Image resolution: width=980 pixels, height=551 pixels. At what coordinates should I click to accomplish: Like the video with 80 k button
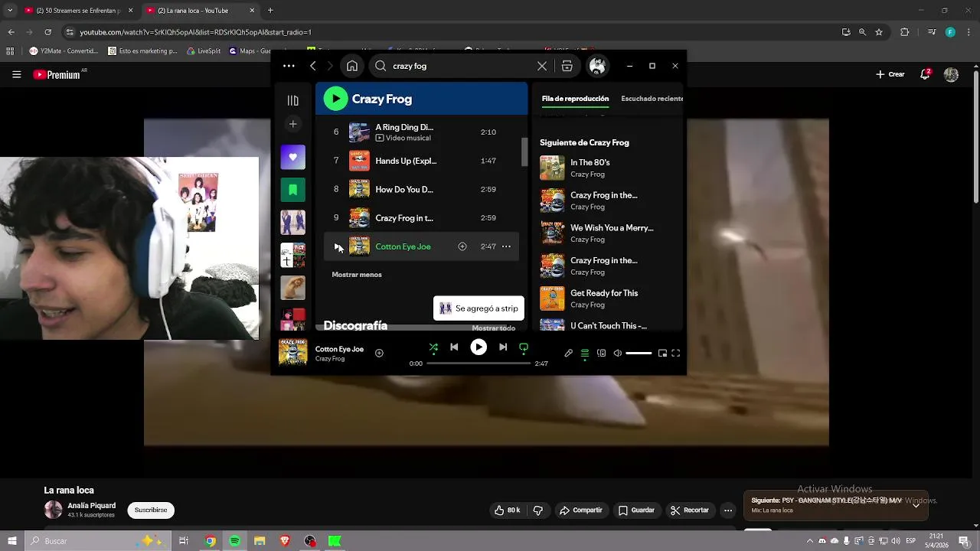tap(507, 510)
